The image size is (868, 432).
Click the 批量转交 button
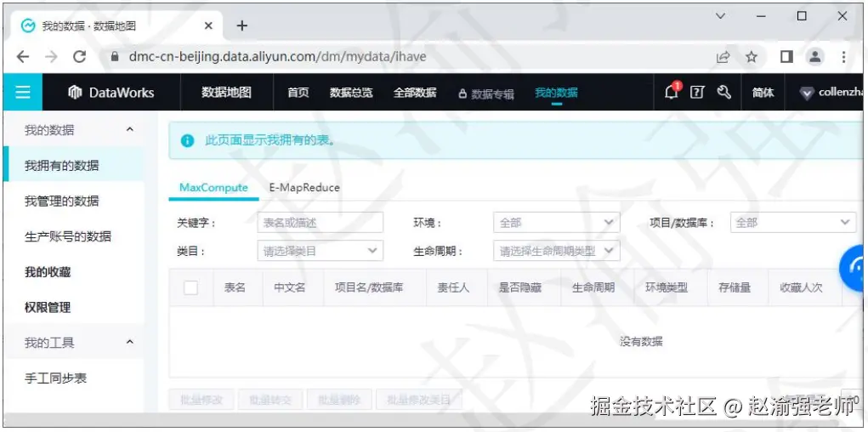(x=270, y=400)
